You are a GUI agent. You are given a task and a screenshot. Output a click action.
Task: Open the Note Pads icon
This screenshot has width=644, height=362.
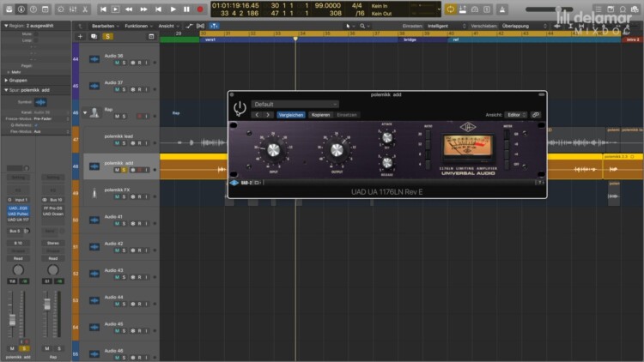click(611, 9)
